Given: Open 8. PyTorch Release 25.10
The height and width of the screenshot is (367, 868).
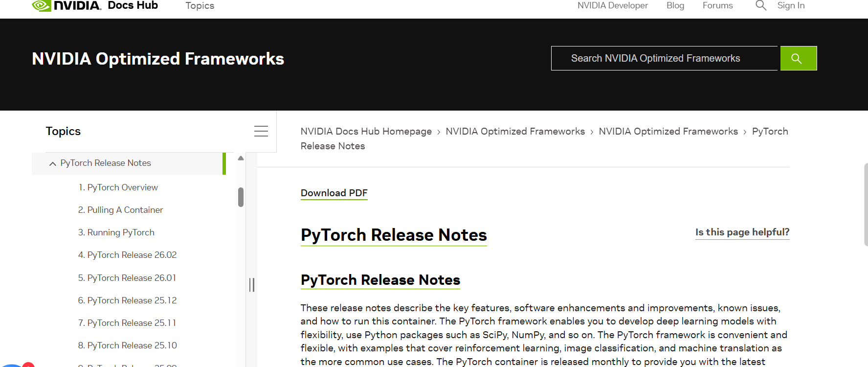Looking at the screenshot, I should click(x=127, y=345).
